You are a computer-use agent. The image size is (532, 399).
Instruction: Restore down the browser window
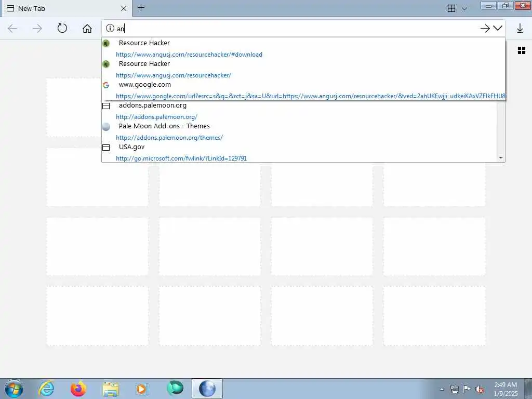[x=505, y=6]
